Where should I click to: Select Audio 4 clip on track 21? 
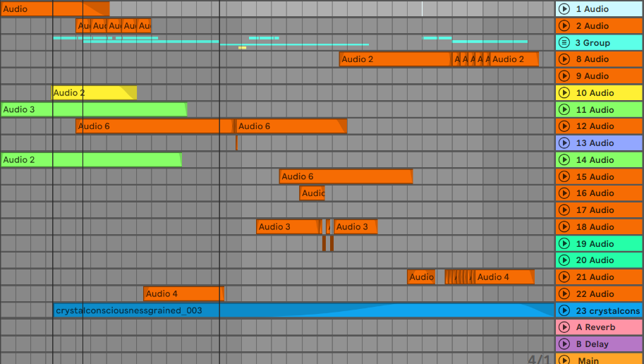pyautogui.click(x=505, y=277)
